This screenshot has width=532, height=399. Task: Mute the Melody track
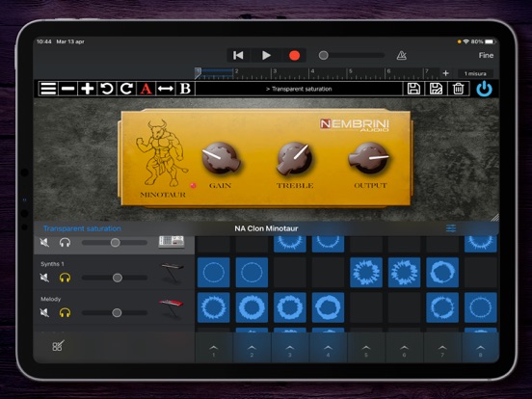pyautogui.click(x=44, y=312)
